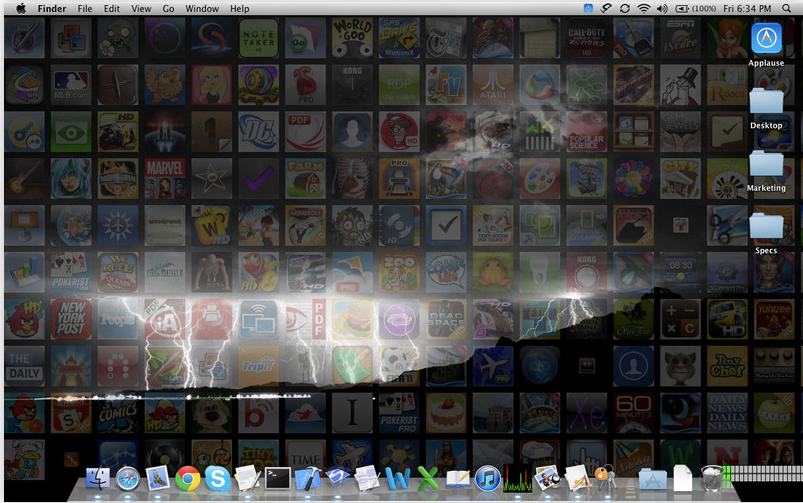Open the Wi-Fi status menu
This screenshot has width=803, height=503.
644,8
